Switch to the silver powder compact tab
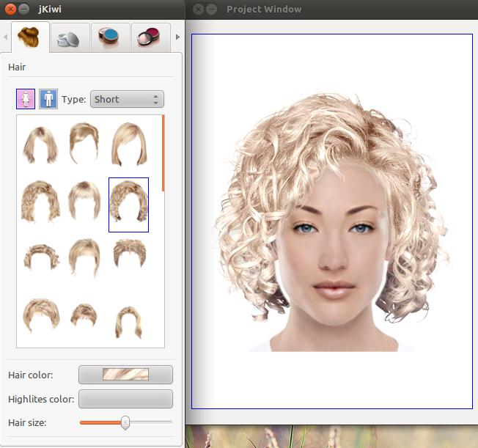This screenshot has width=478, height=448. [x=70, y=37]
